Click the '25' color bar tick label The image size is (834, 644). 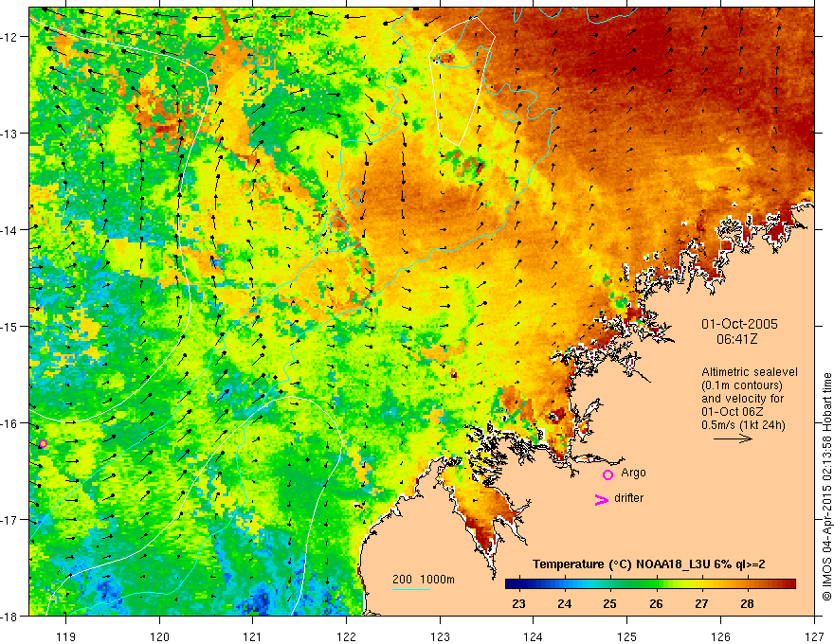click(x=610, y=603)
